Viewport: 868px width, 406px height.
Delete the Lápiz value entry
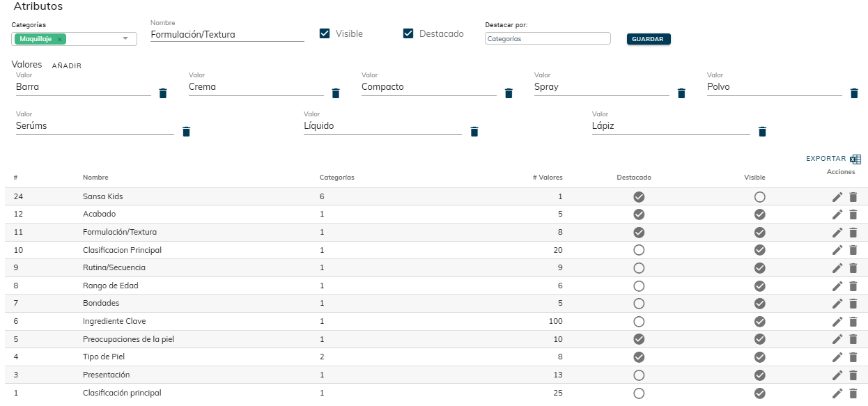(762, 132)
